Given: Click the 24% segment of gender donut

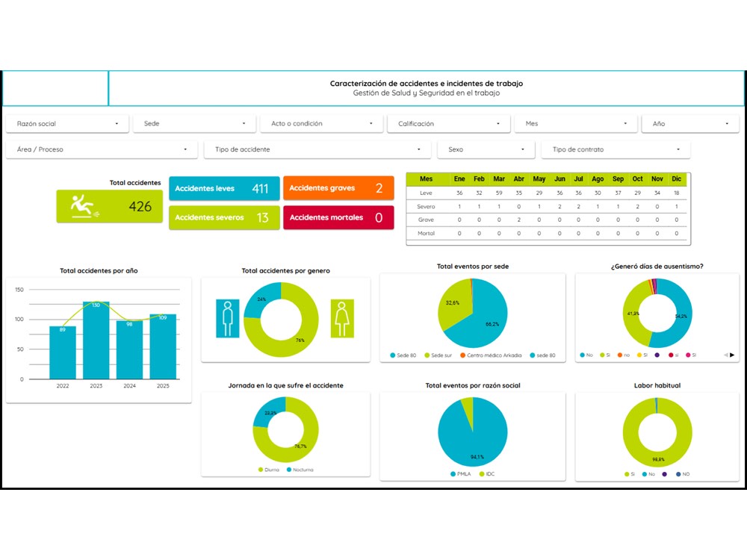Looking at the screenshot, I should tap(260, 298).
